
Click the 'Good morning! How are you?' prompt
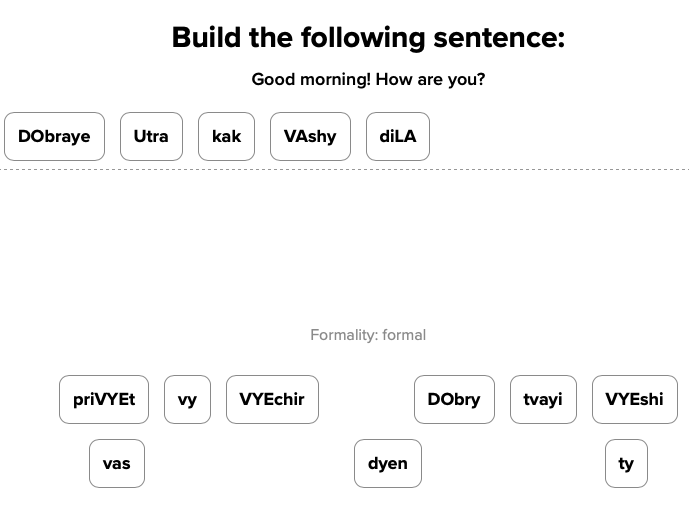(x=368, y=79)
